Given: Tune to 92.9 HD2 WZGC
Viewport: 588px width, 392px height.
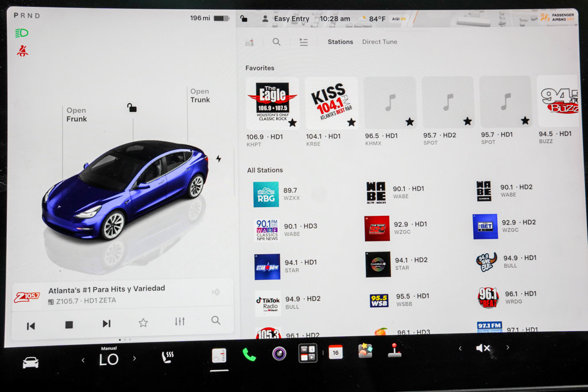Looking at the screenshot, I should pyautogui.click(x=504, y=226).
